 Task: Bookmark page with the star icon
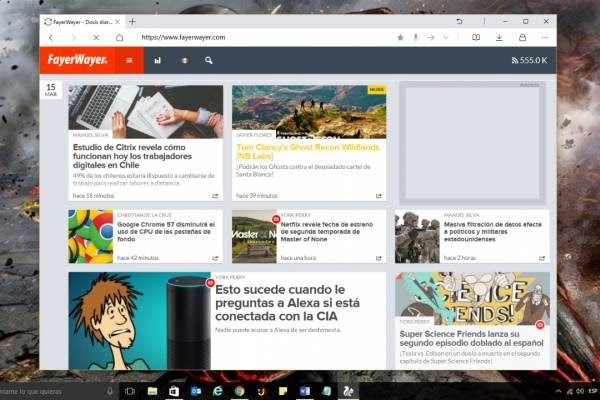point(400,38)
